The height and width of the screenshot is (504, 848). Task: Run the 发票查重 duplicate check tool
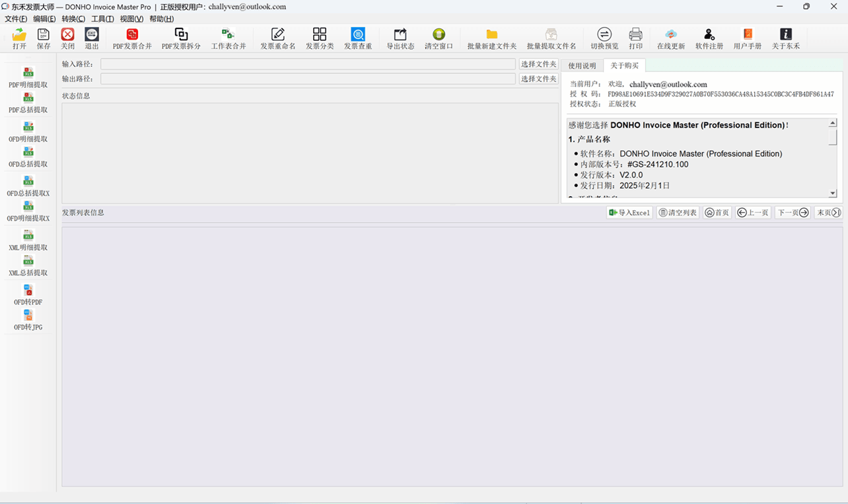tap(358, 39)
